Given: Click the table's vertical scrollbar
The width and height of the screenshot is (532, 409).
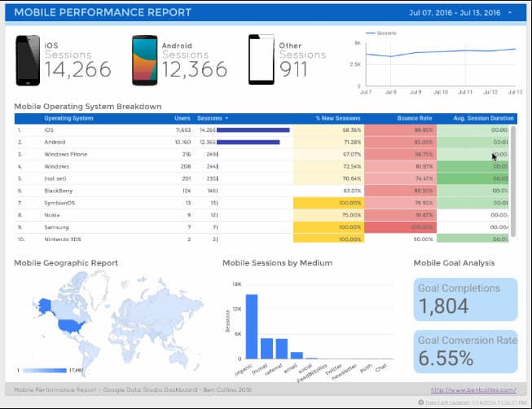Looking at the screenshot, I should pos(513,179).
